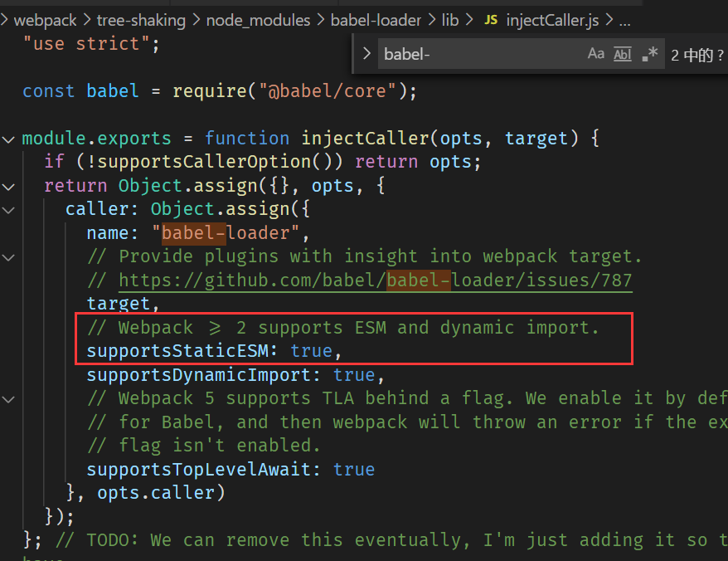
Task: Open the node_modules breadcrumb folder
Action: point(258,20)
